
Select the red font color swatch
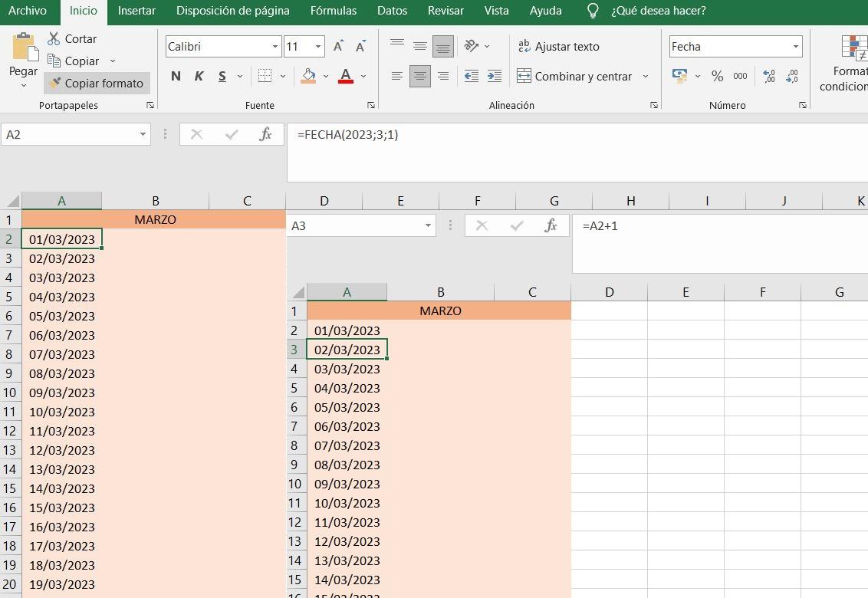click(345, 82)
